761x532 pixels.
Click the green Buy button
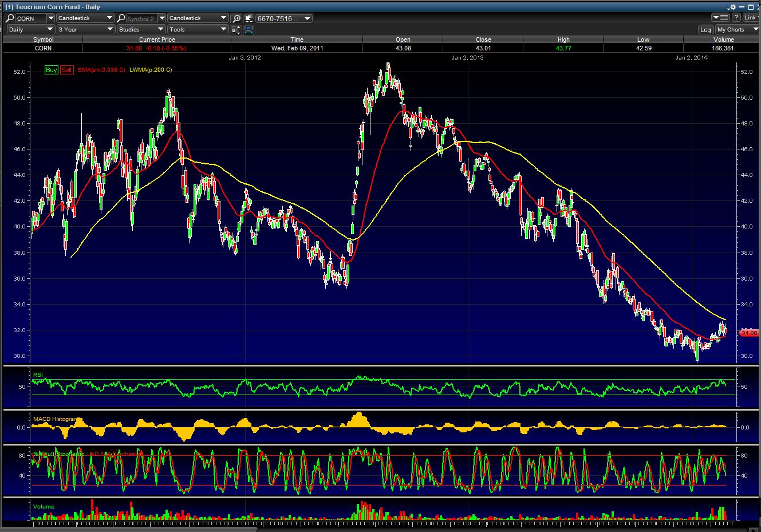point(52,70)
